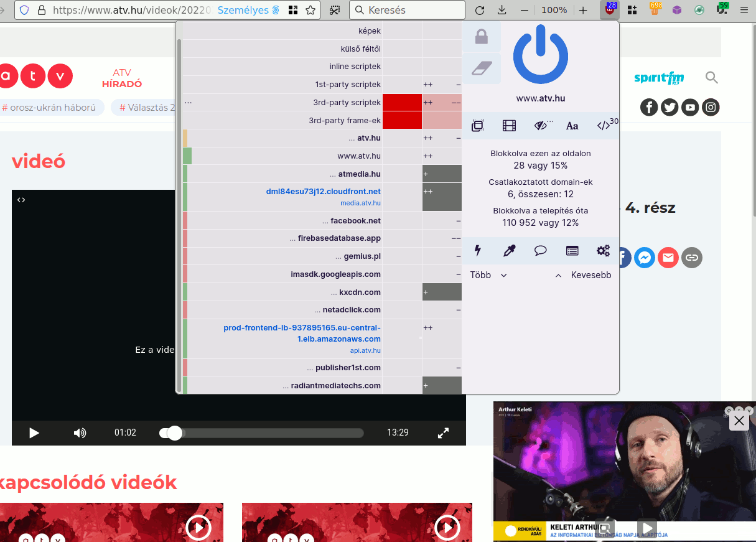Copy the video link with the chain icon
The height and width of the screenshot is (542, 756).
tap(692, 258)
